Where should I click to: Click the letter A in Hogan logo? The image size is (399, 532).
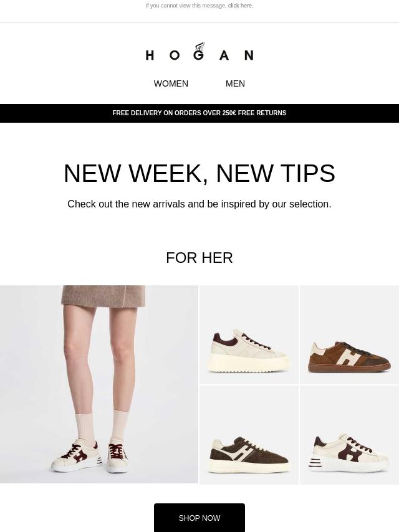point(224,55)
